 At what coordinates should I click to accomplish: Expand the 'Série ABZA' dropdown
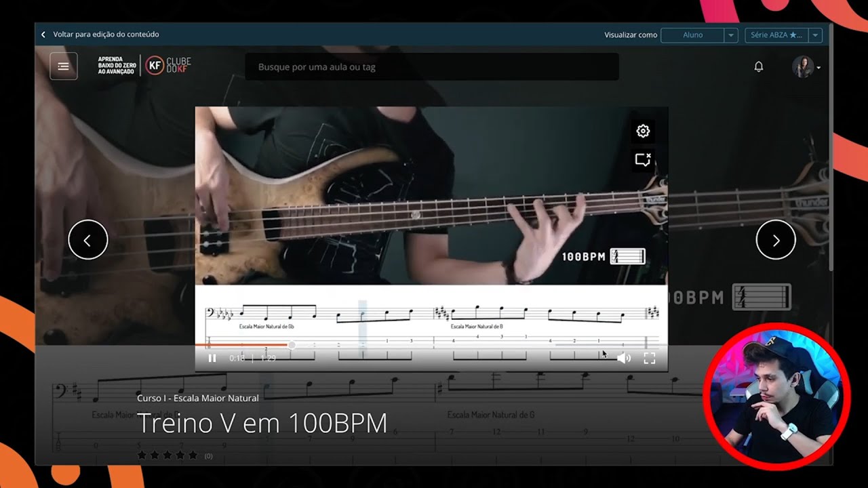tap(783, 35)
